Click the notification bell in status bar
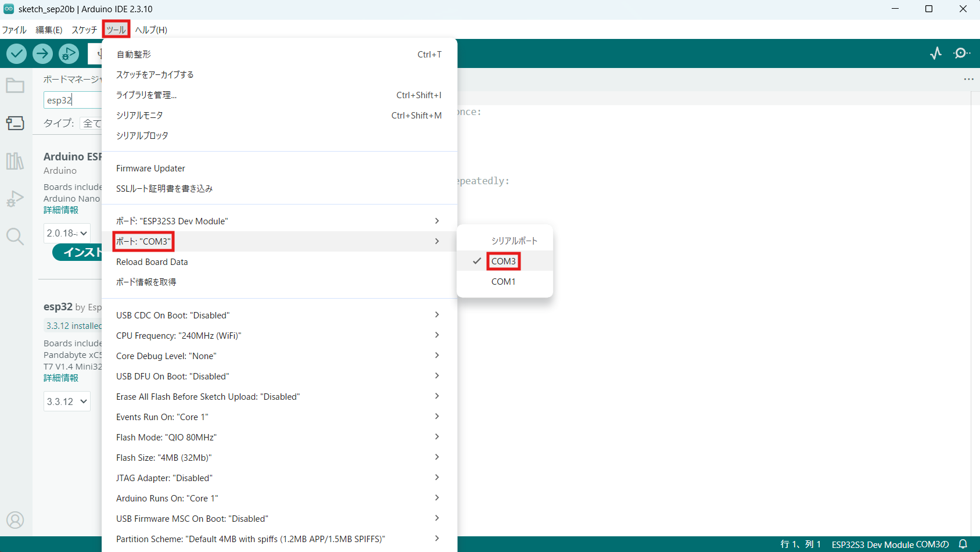980x552 pixels. (x=963, y=544)
